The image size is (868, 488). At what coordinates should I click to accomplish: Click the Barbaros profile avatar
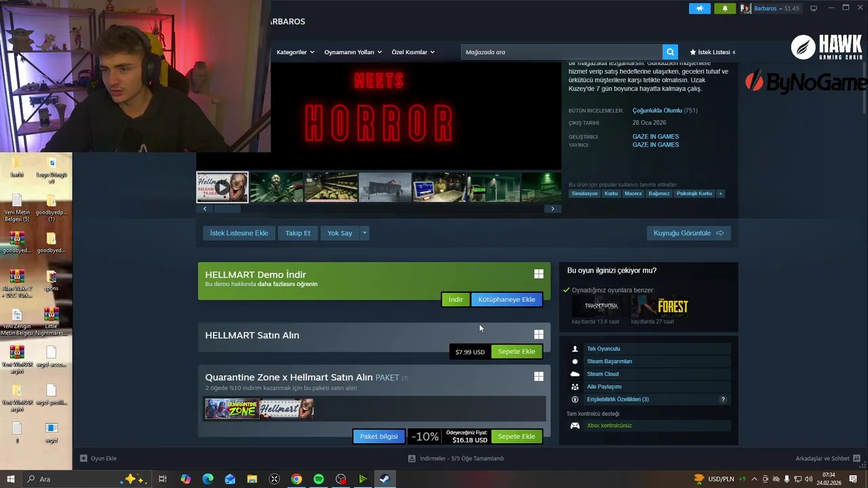point(746,8)
